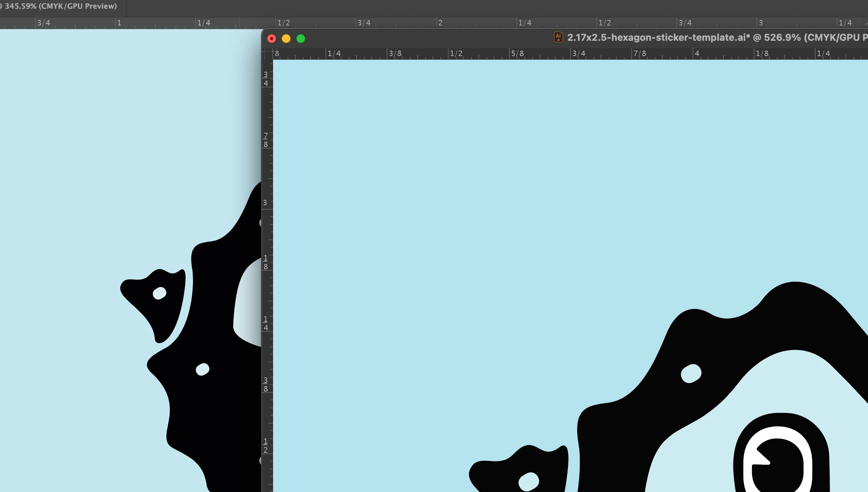868x492 pixels.
Task: Select white oval in floating window's small blob
Action: [x=529, y=481]
